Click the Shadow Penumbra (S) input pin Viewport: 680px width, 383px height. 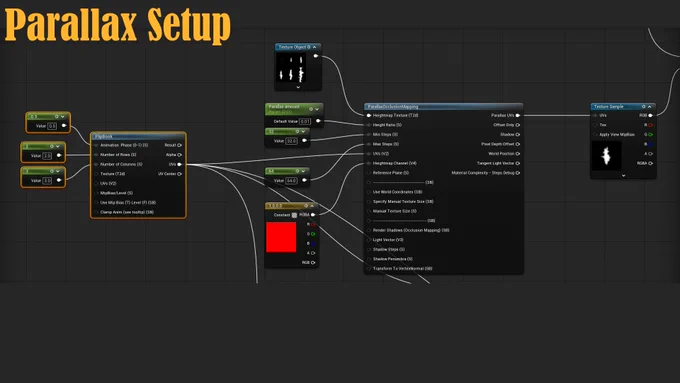pos(369,259)
